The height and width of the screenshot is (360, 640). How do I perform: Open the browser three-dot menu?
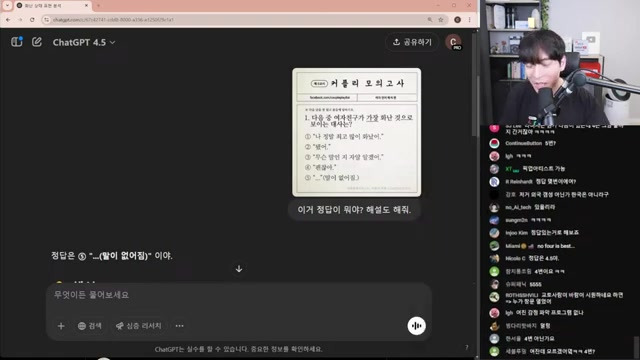(x=469, y=20)
